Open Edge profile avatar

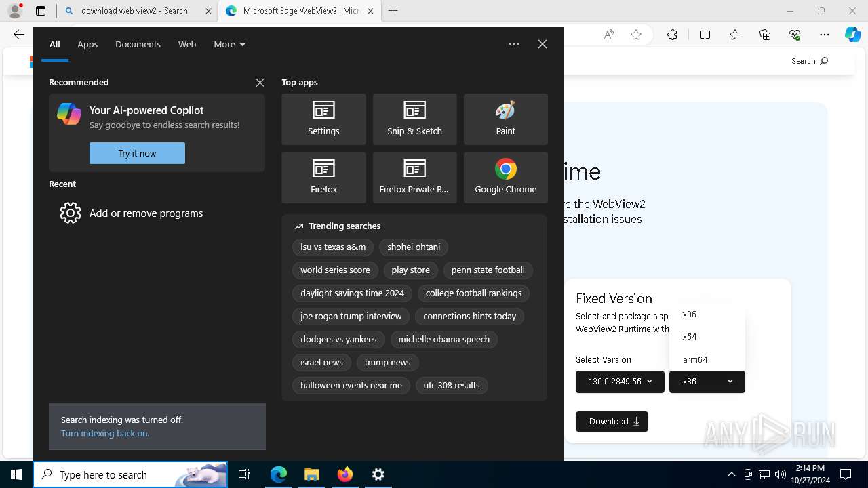point(15,11)
